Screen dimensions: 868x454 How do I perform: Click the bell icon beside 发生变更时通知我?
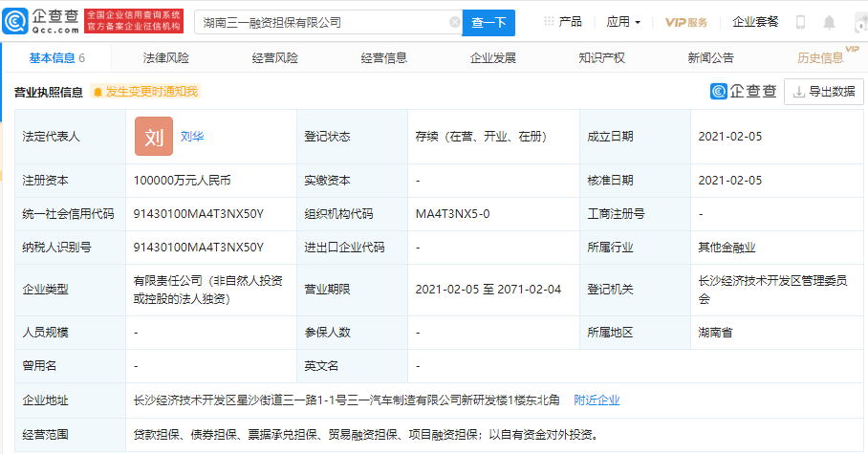(98, 92)
